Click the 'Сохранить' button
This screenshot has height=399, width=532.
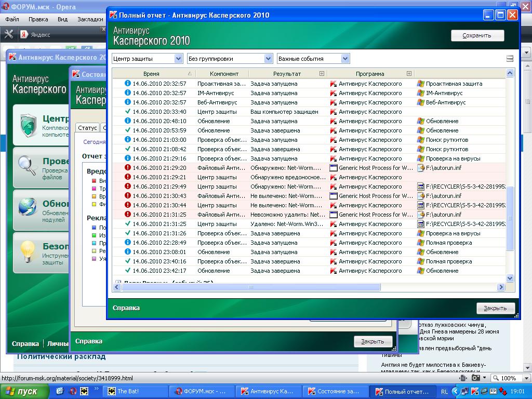[477, 36]
